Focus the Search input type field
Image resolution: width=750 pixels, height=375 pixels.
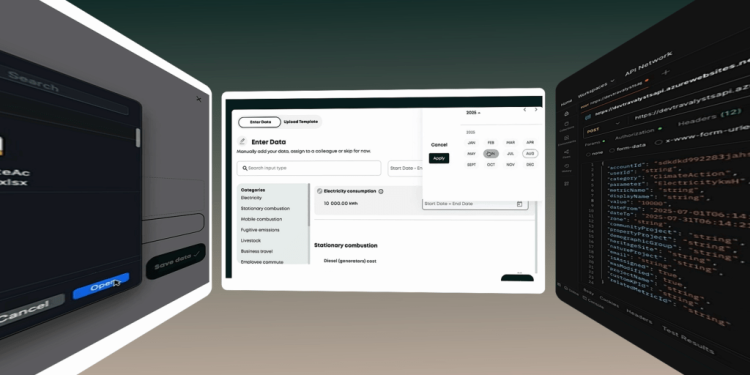click(x=309, y=168)
